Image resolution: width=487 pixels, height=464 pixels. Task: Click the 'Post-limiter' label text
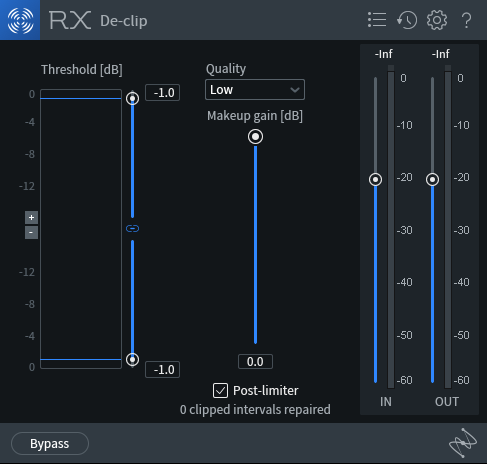[266, 390]
